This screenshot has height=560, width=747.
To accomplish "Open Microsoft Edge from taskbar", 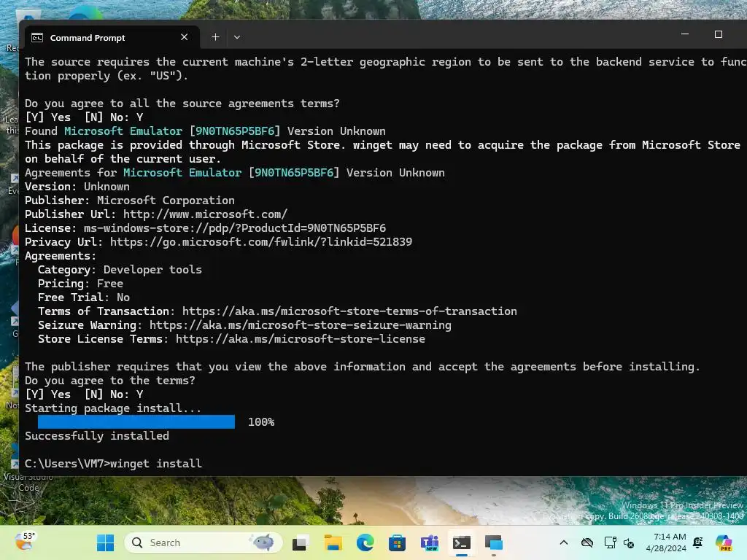I will [x=365, y=542].
